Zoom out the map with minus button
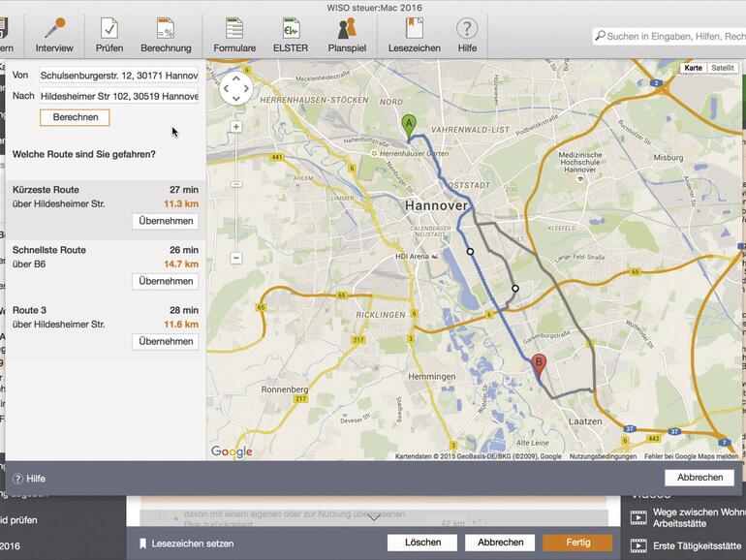Image resolution: width=746 pixels, height=560 pixels. 236,258
